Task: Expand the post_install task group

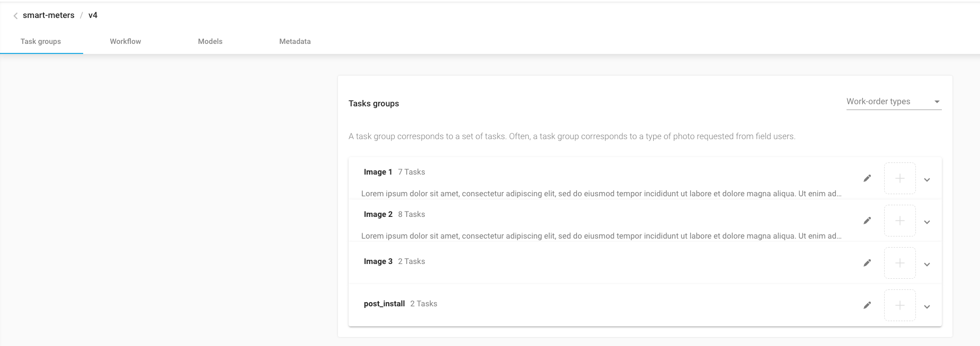Action: click(927, 307)
